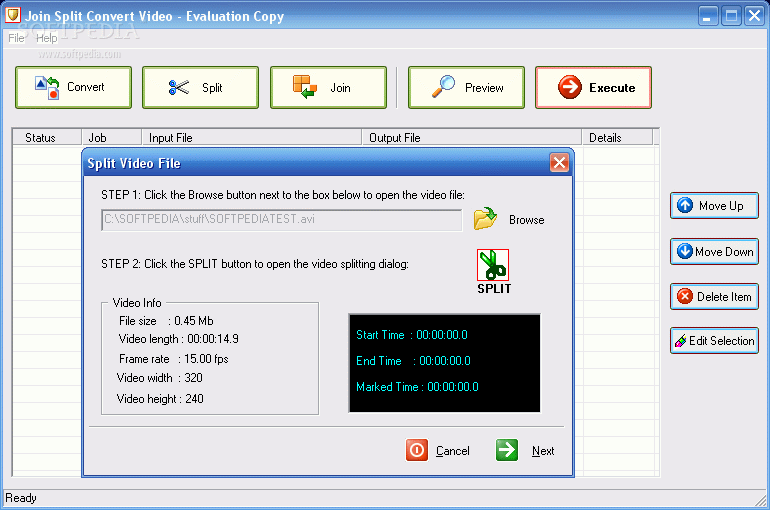Click the End Time readout
The width and height of the screenshot is (770, 510).
(413, 361)
